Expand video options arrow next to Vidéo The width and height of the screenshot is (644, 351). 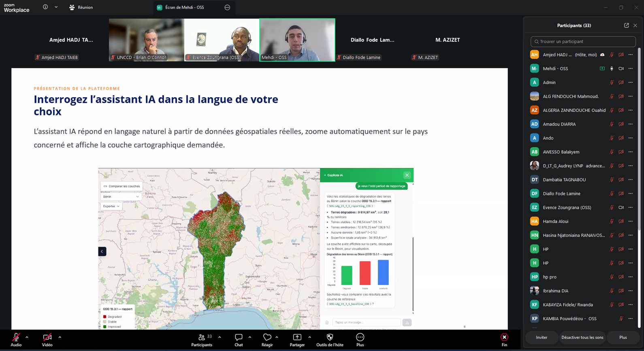[x=60, y=337]
